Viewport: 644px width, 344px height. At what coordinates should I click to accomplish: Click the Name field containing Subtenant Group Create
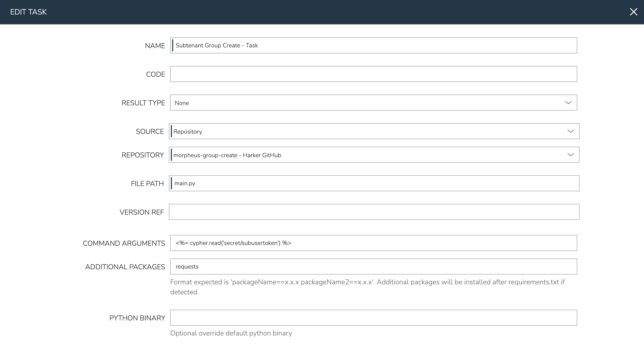pos(373,45)
